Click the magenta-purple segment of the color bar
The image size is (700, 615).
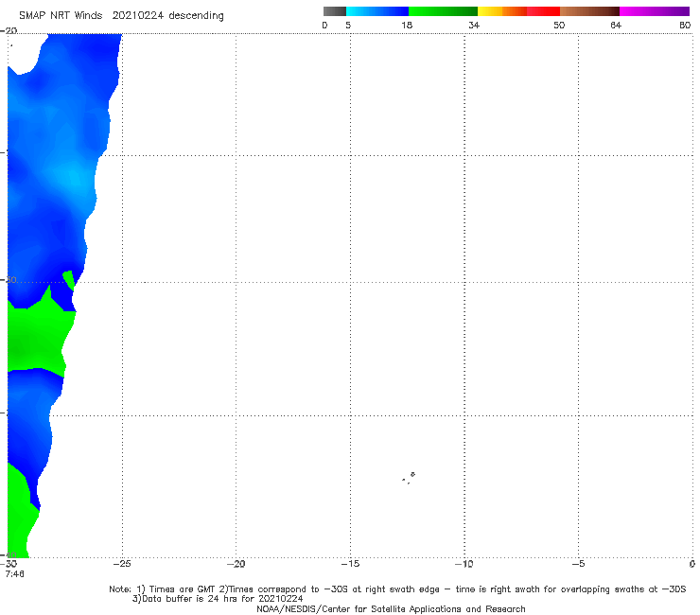click(655, 11)
